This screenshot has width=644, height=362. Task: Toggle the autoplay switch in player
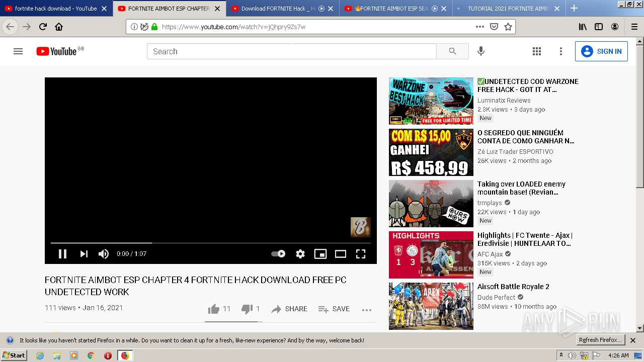pyautogui.click(x=278, y=254)
